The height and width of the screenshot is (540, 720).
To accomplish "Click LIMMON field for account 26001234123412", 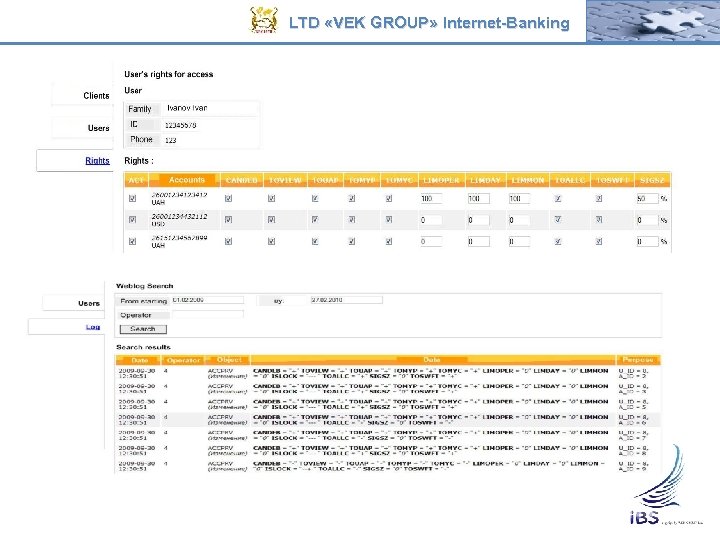I will (519, 198).
